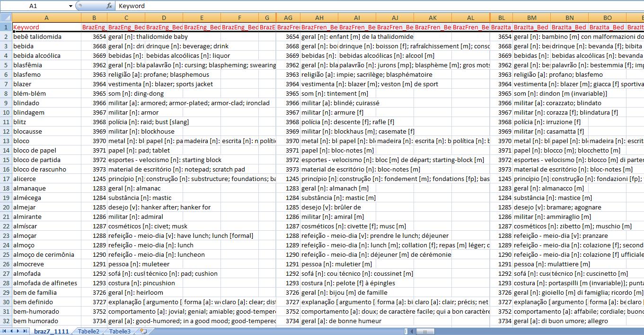Select column G header
The width and height of the screenshot is (644, 335).
click(x=267, y=18)
